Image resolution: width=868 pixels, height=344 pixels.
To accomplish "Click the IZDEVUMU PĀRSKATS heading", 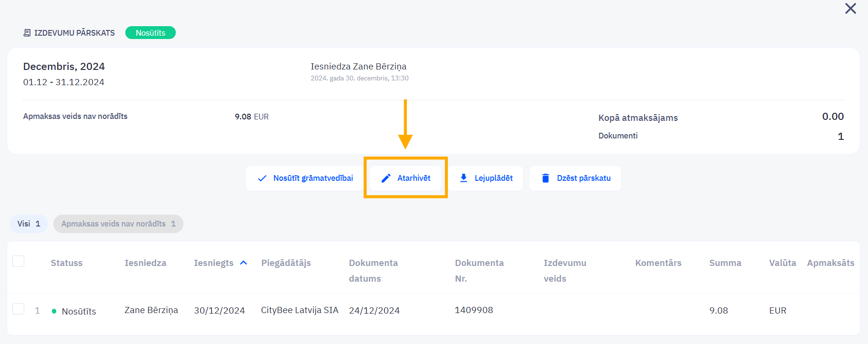I will 74,33.
